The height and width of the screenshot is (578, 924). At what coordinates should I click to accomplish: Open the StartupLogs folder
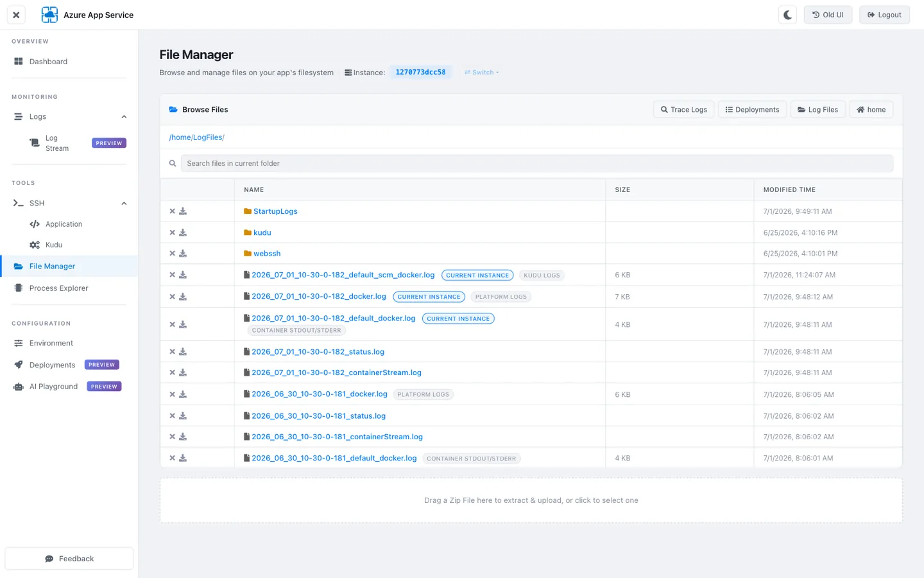tap(275, 211)
